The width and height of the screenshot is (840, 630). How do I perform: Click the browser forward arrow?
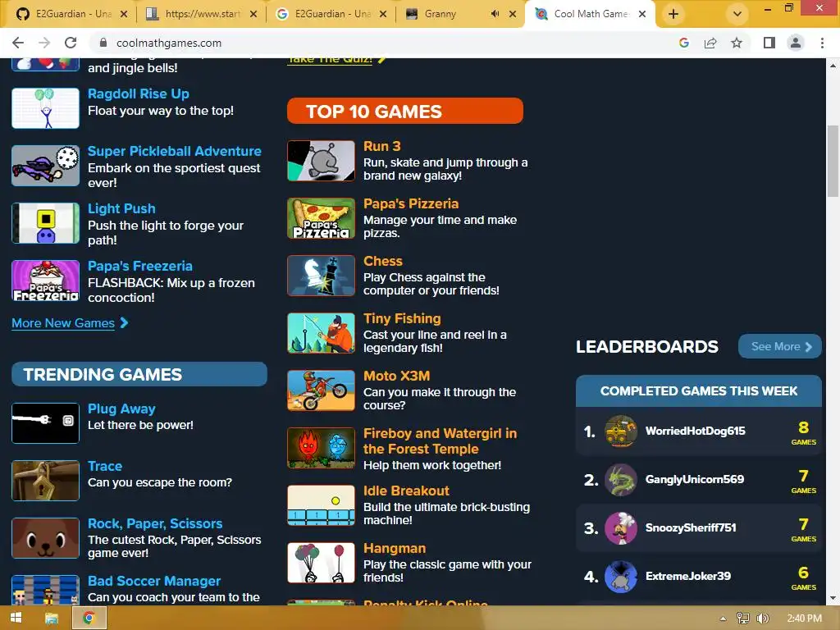pyautogui.click(x=44, y=43)
